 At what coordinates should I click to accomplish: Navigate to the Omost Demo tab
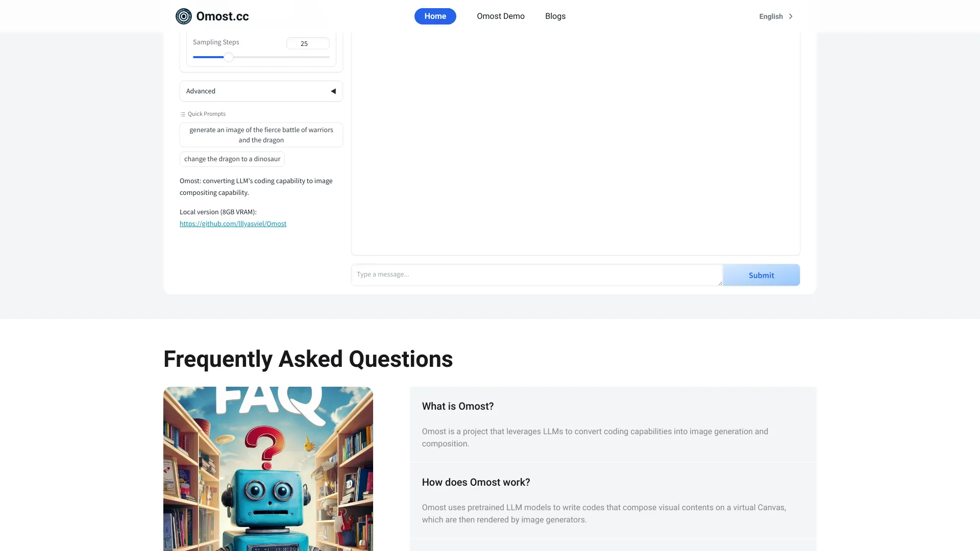tap(501, 15)
